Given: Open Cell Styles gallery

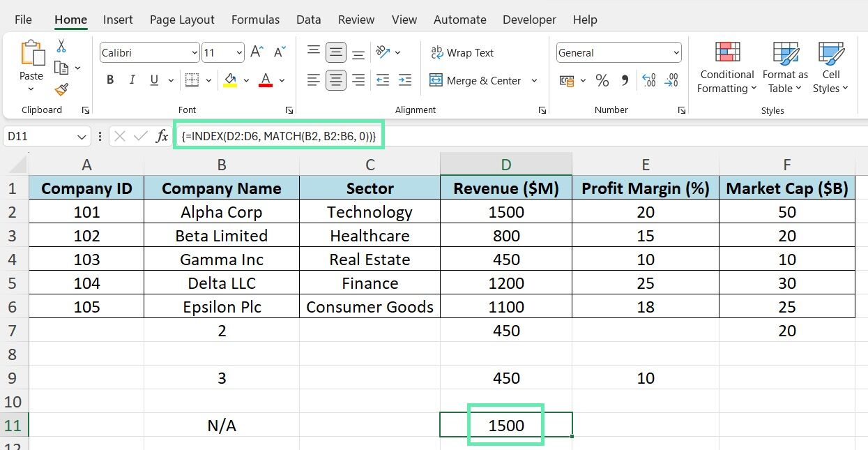Looking at the screenshot, I should [830, 68].
